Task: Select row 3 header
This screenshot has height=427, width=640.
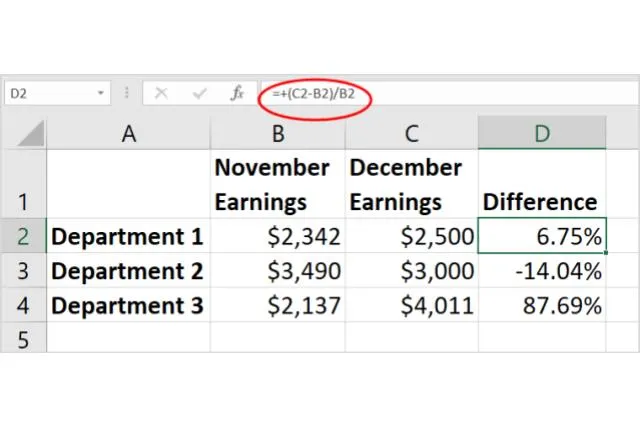Action: [23, 271]
